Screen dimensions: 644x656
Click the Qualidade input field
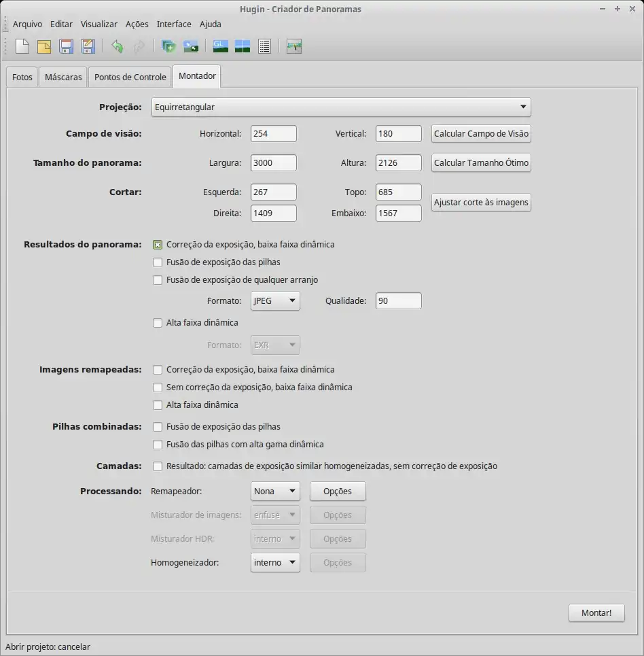pos(398,301)
